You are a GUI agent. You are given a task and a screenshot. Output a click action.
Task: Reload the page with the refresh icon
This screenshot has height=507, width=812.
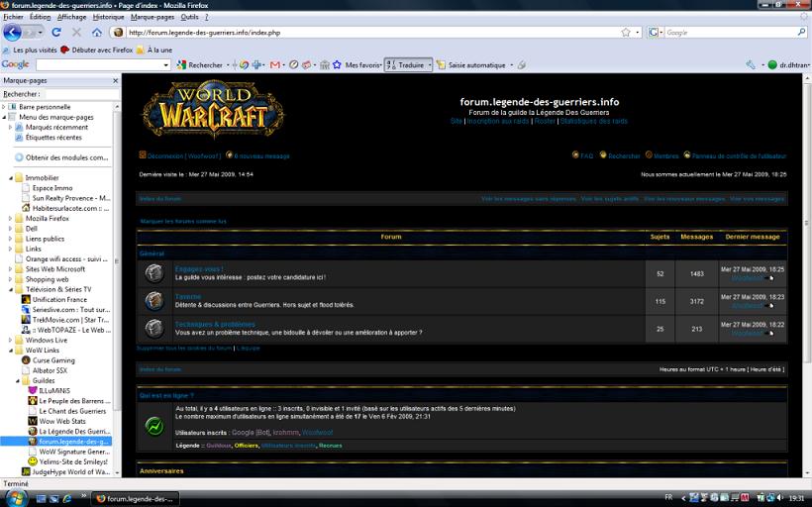56,33
